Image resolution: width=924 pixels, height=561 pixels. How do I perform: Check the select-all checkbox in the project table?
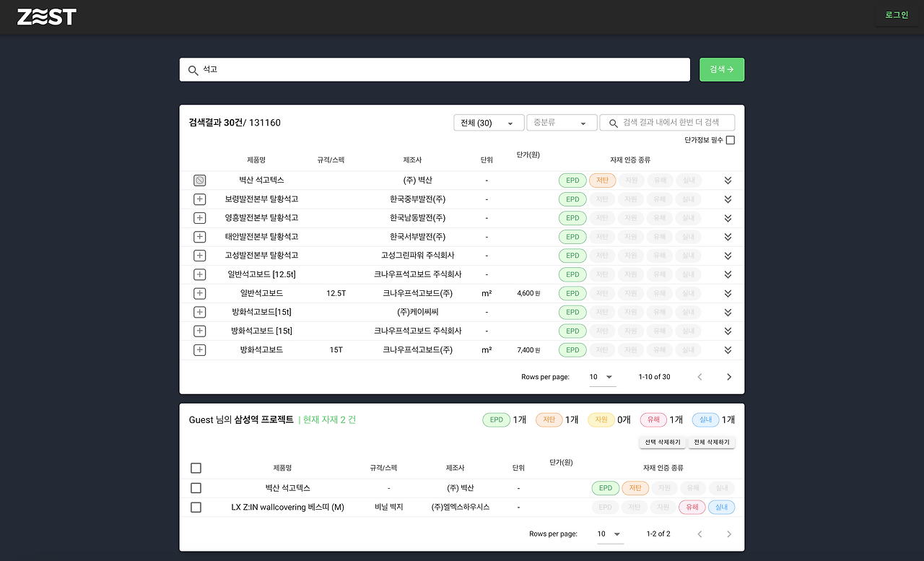tap(196, 467)
